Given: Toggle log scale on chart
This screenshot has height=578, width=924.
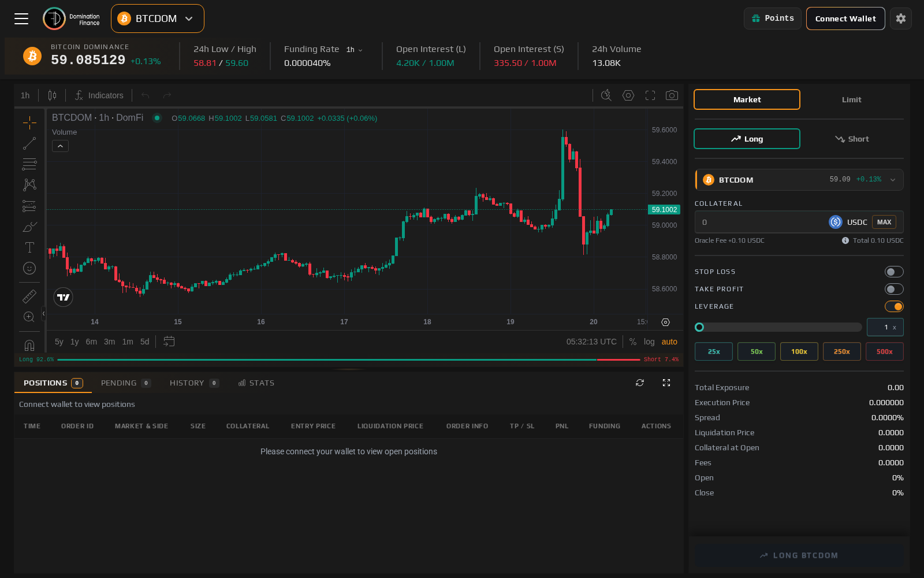Looking at the screenshot, I should coord(649,342).
